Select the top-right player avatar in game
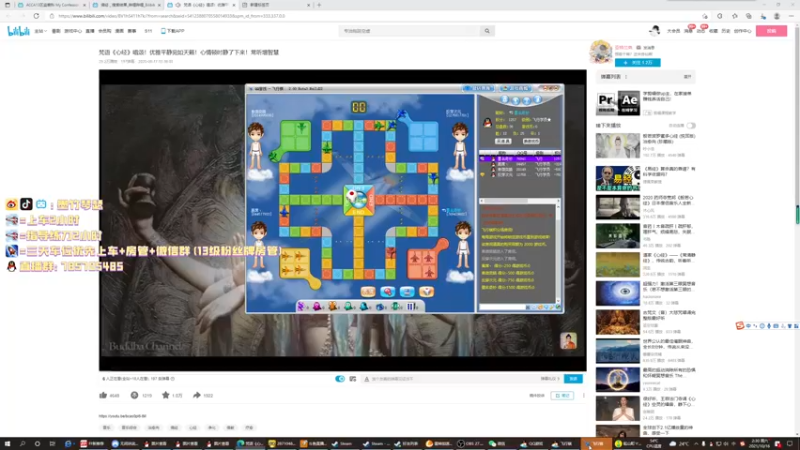The width and height of the screenshot is (800, 450). pos(460,147)
